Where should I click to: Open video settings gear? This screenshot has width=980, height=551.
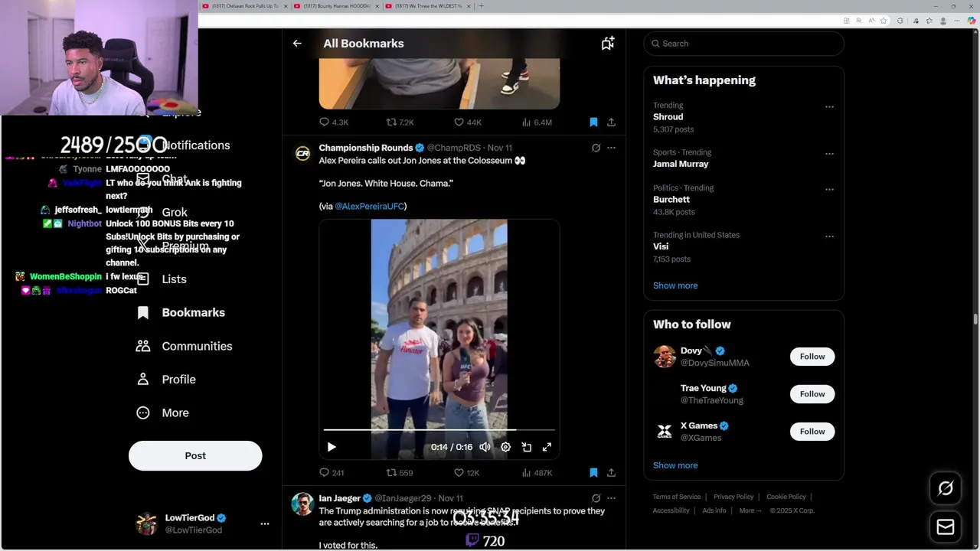pyautogui.click(x=505, y=447)
